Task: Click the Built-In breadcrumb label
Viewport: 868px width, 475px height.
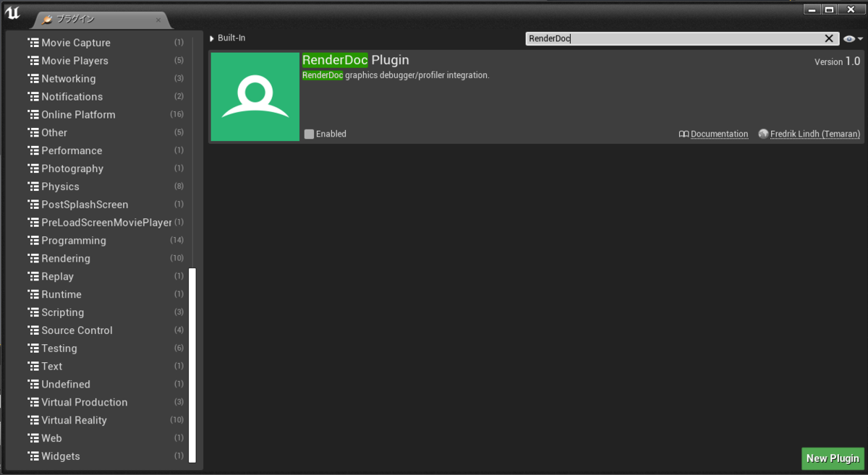Action: 231,38
